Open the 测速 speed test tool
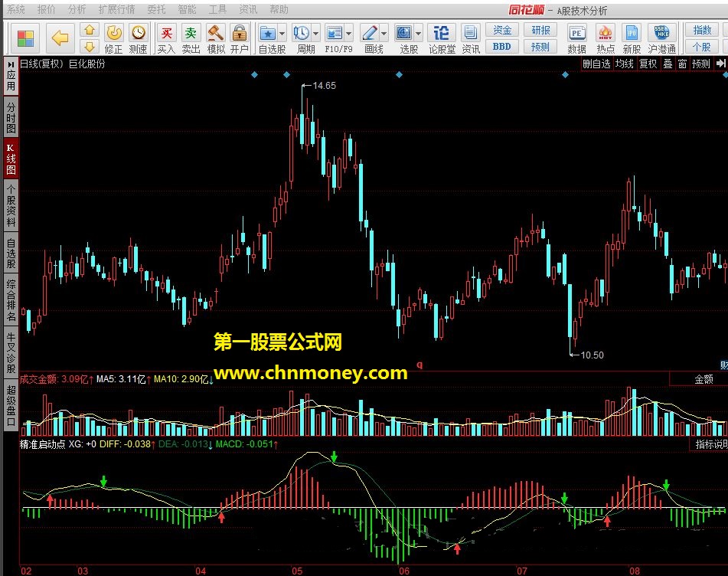 [x=138, y=38]
